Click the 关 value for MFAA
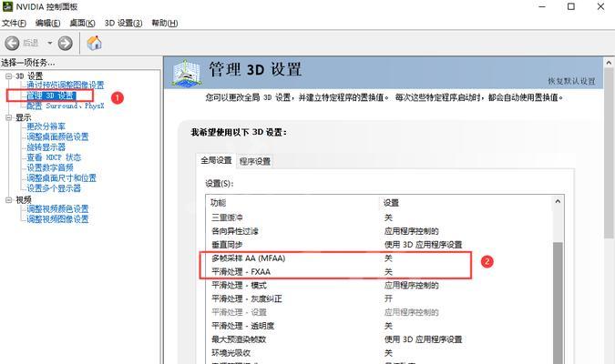The image size is (615, 364). pos(388,258)
